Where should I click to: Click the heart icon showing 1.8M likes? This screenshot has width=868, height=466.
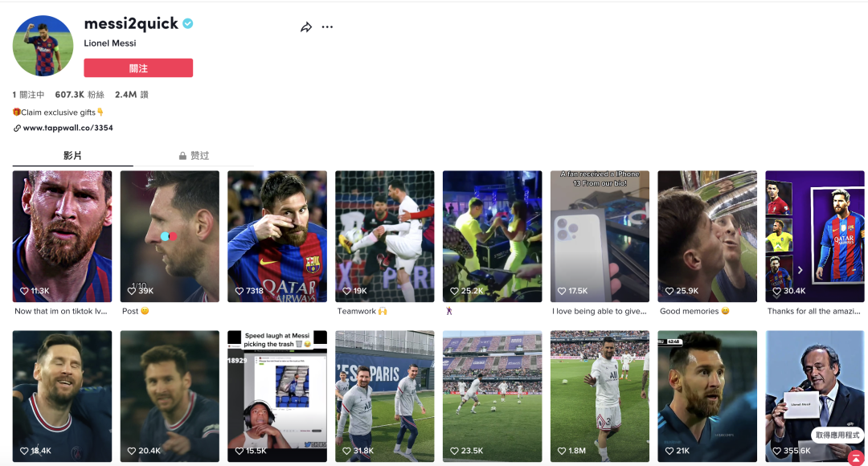point(561,451)
